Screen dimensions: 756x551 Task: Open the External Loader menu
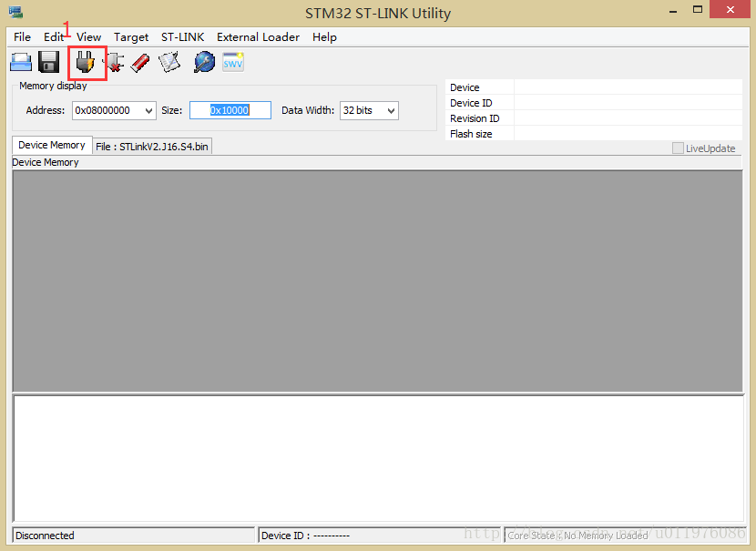coord(259,37)
